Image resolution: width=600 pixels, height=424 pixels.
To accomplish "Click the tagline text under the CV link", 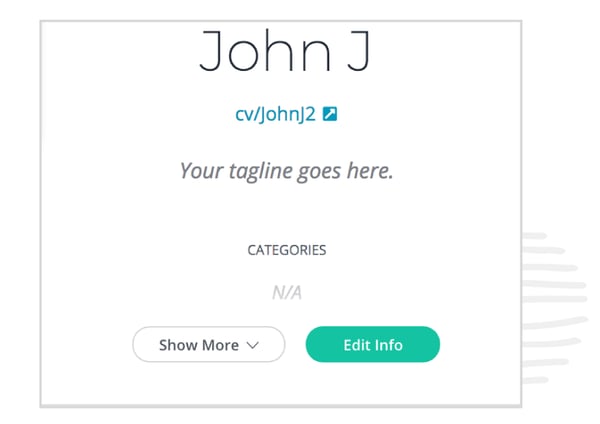I will coord(287,171).
